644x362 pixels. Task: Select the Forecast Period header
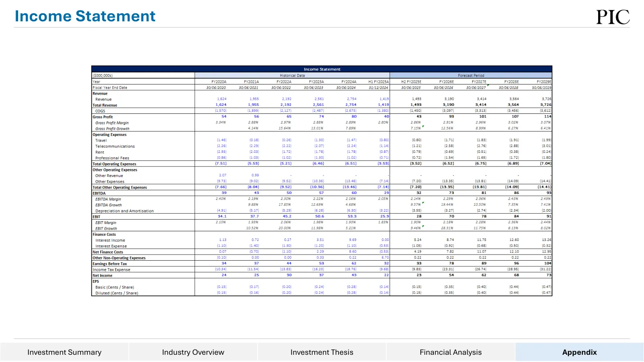click(x=471, y=75)
